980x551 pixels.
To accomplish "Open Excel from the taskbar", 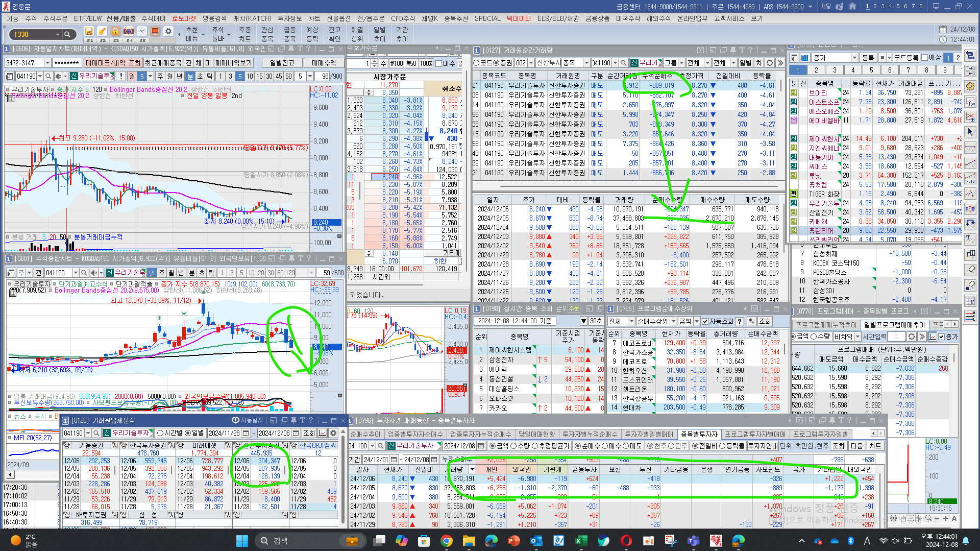I will click(581, 541).
